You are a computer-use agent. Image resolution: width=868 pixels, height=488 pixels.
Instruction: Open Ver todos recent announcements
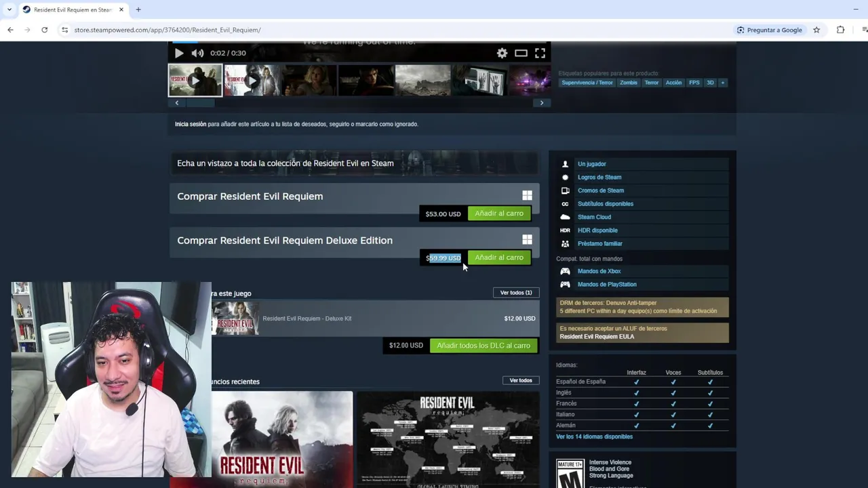coord(521,380)
